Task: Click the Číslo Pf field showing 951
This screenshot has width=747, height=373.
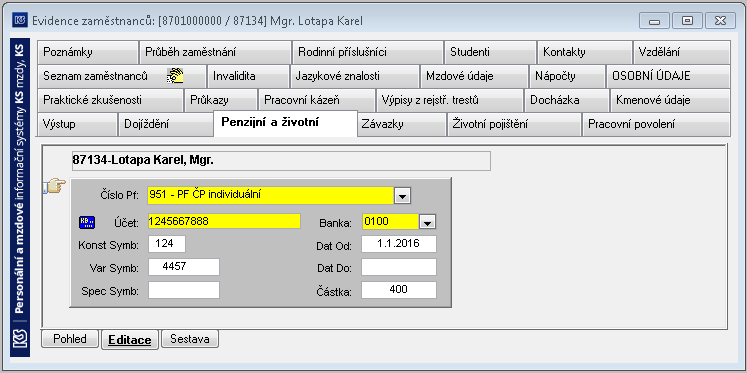Action: click(271, 195)
